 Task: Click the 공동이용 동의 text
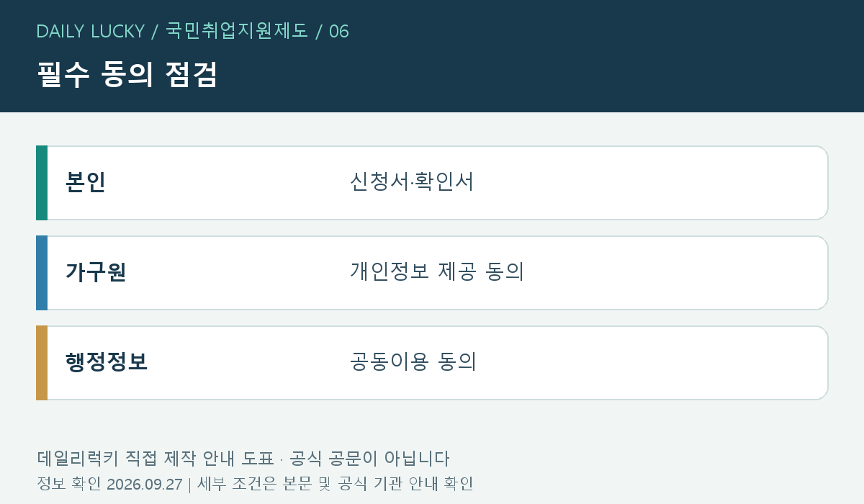[413, 361]
